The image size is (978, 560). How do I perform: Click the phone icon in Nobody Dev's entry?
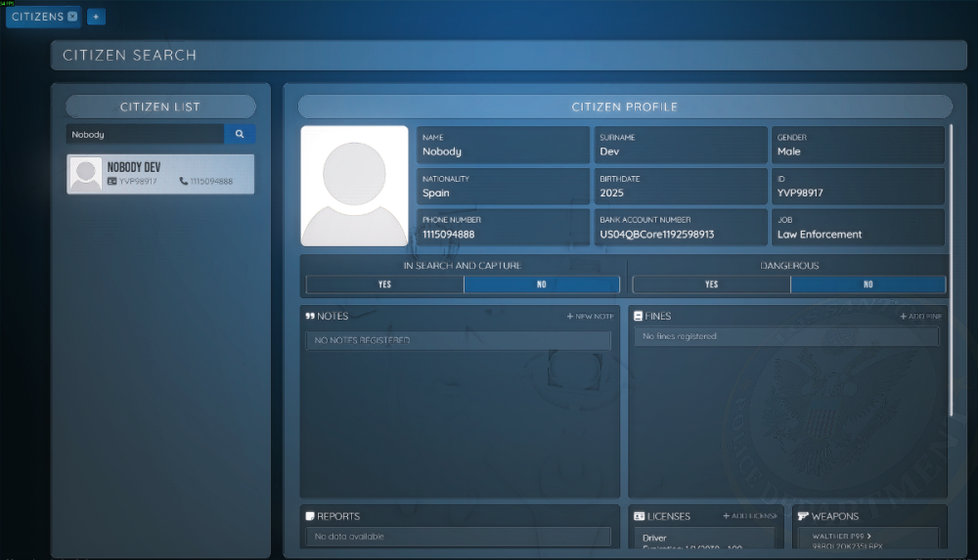[x=183, y=182]
